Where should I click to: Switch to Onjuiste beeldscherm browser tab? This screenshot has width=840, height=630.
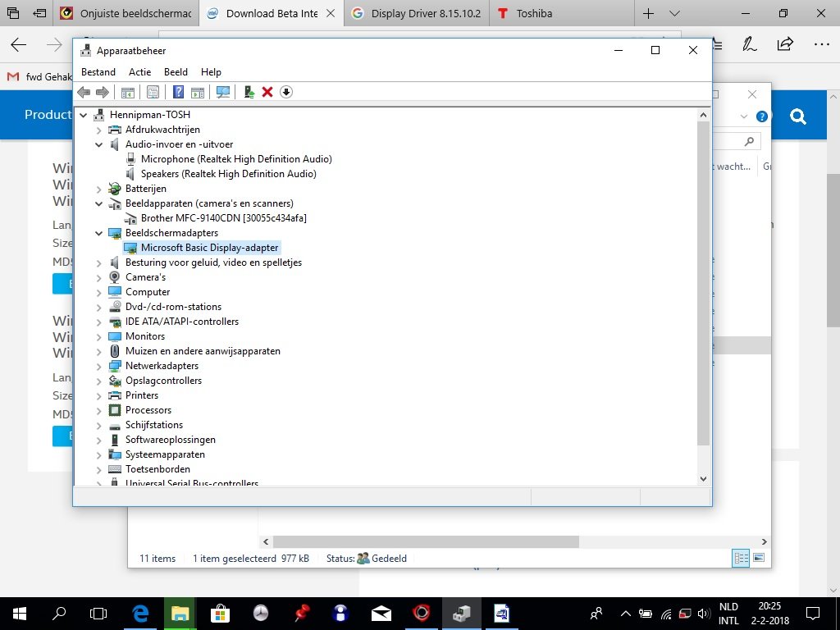tap(126, 13)
